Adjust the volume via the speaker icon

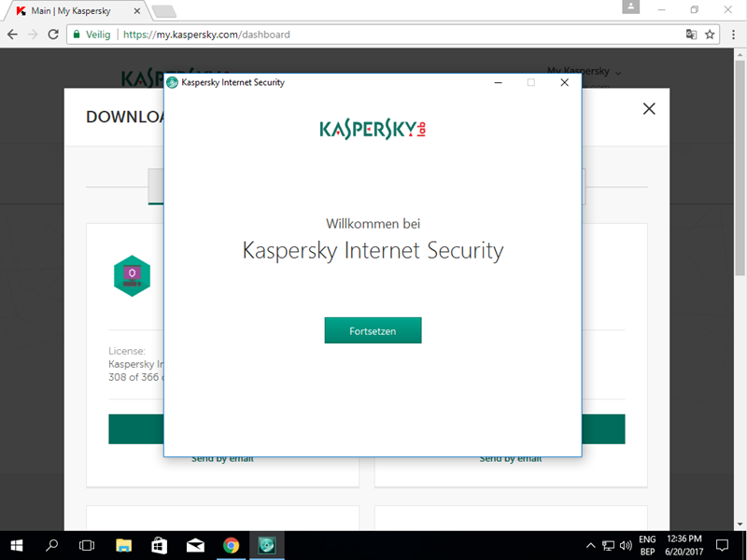click(626, 545)
